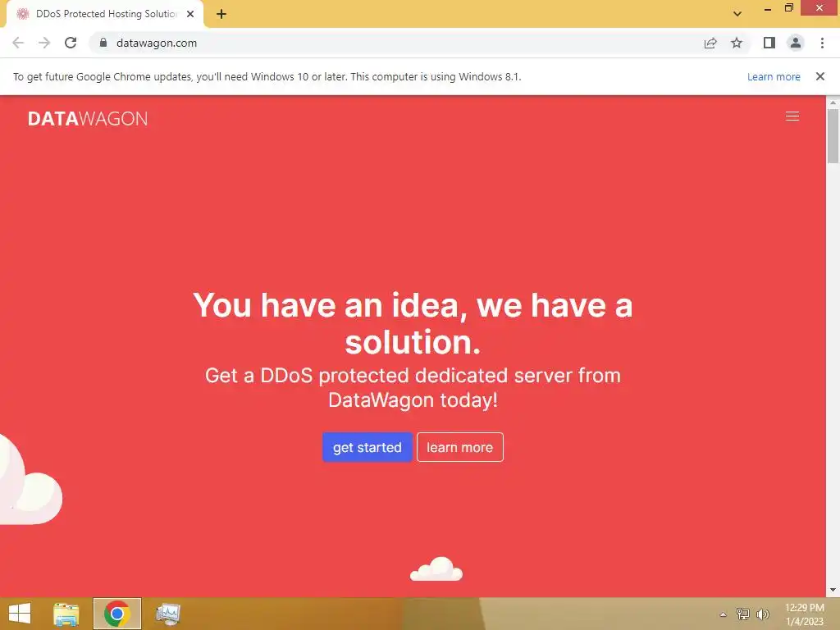Bookmark this tab with star

point(737,43)
